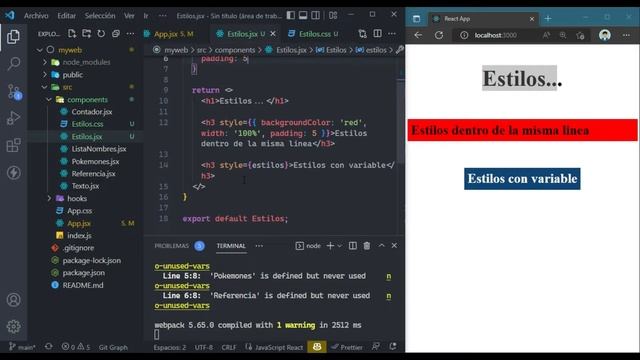Open Contador.jsx in the file tree
This screenshot has height=360, width=640.
(x=92, y=112)
